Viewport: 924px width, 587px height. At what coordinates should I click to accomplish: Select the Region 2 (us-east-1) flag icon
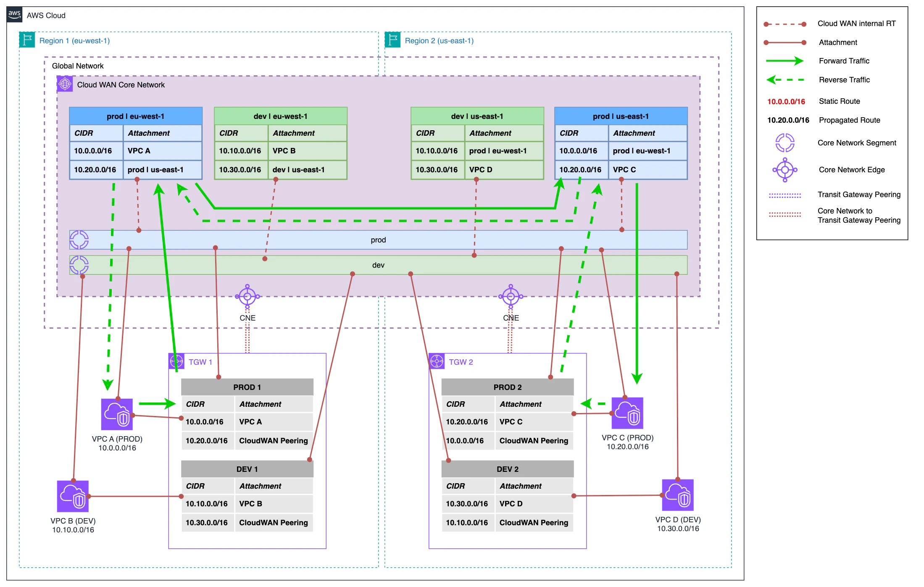click(x=392, y=40)
